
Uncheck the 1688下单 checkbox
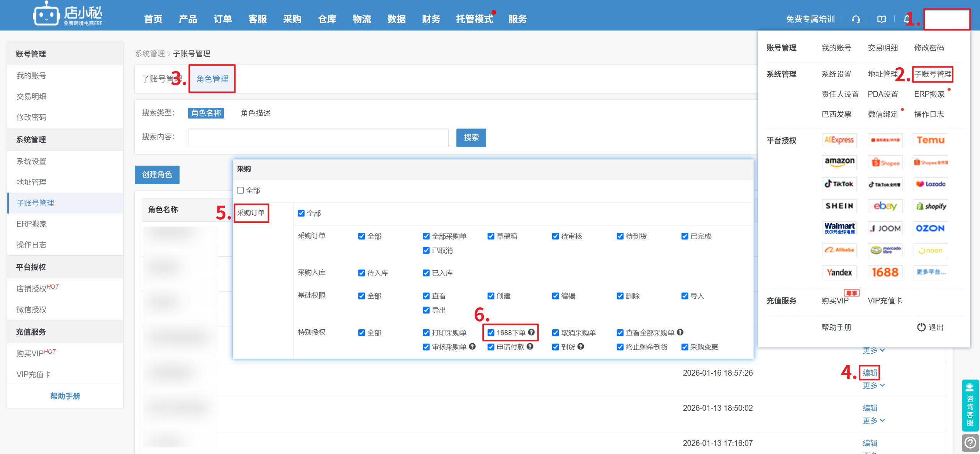point(491,333)
